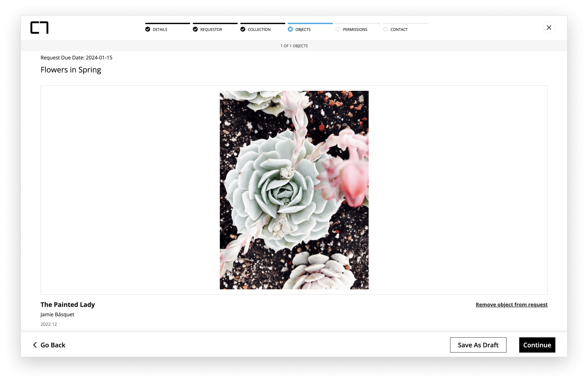Click the Requestor step checkmark icon
Viewport: 588px width, 383px height.
195,29
